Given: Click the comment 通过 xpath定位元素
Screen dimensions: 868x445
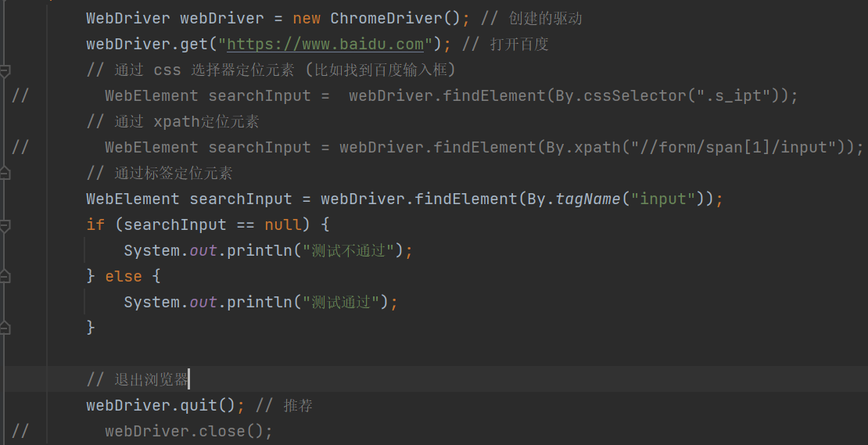Looking at the screenshot, I should [173, 121].
